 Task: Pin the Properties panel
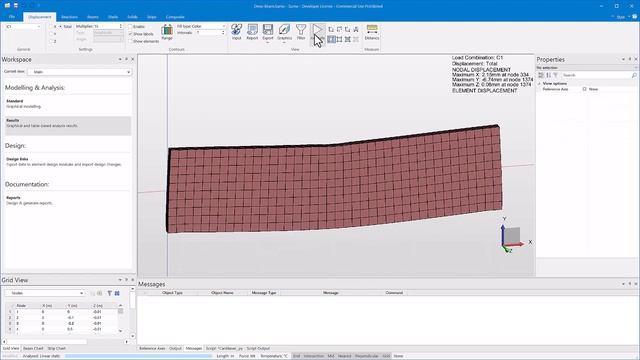click(630, 59)
